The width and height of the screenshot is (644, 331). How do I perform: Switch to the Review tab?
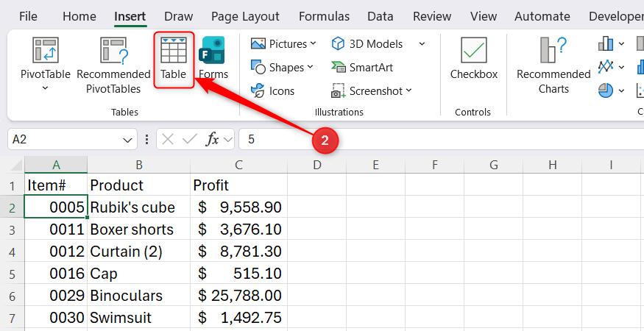coord(432,16)
